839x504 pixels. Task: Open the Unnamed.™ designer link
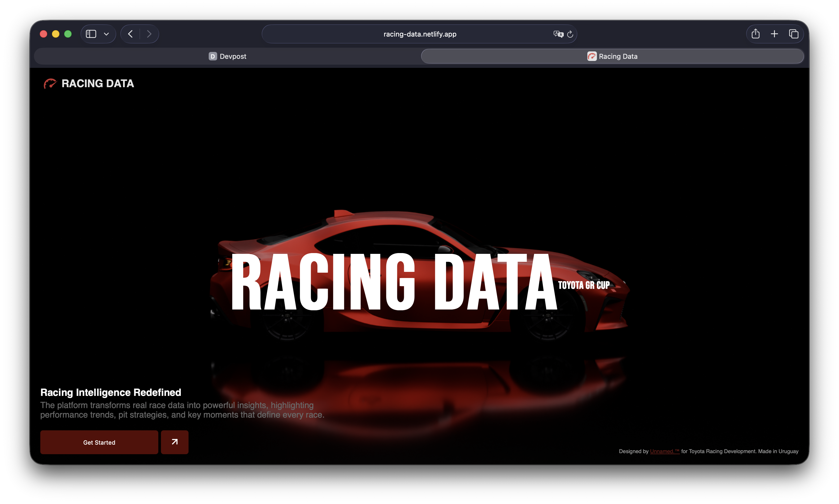[x=664, y=451]
